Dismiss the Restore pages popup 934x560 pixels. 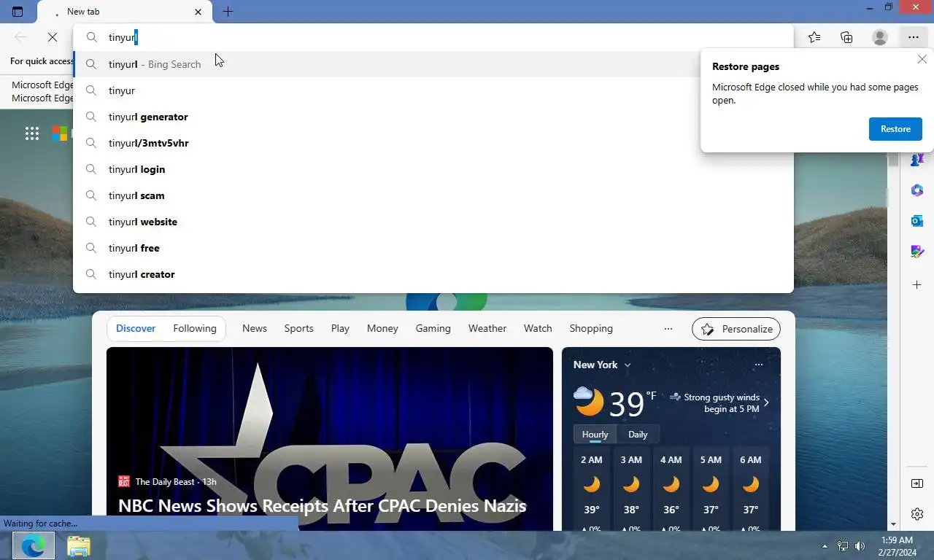point(922,60)
